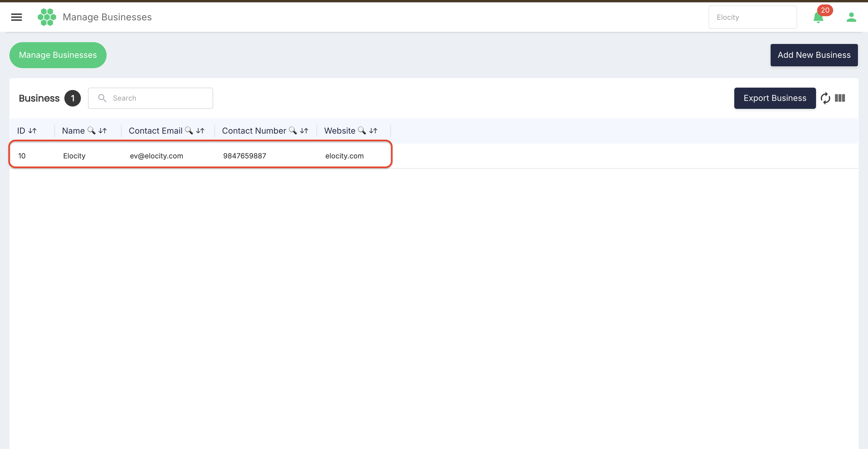Click the search magnifier in Search box
868x449 pixels.
(102, 98)
